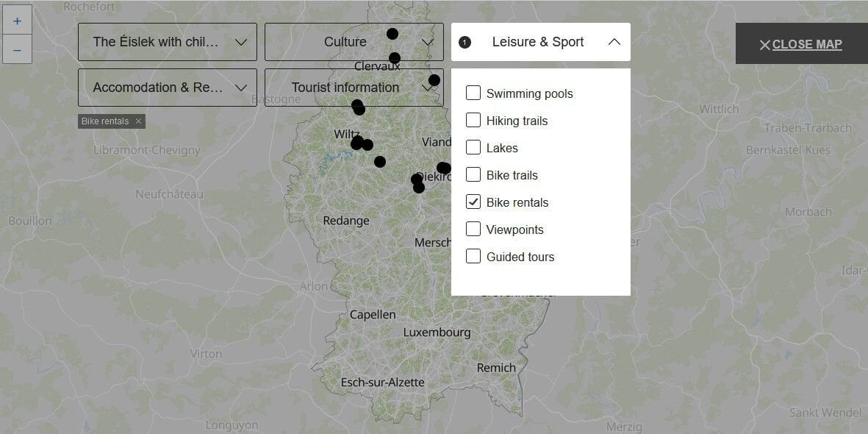Click the map marker near Clervaux
The height and width of the screenshot is (434, 868).
395,58
